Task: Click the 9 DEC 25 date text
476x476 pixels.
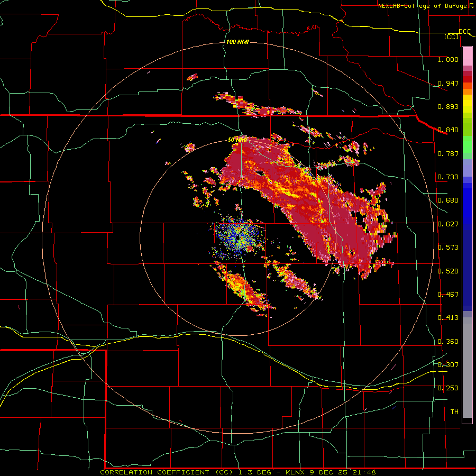Action: 329,472
